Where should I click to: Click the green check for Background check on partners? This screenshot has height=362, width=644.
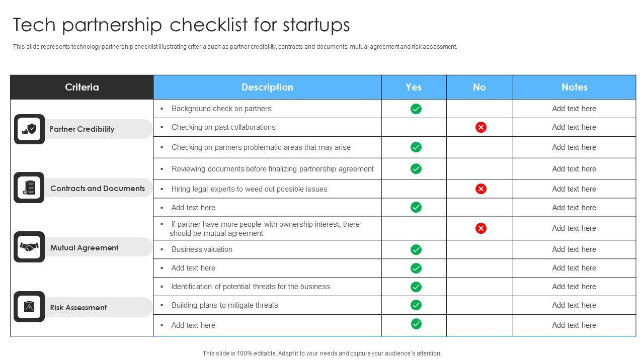[x=416, y=109]
